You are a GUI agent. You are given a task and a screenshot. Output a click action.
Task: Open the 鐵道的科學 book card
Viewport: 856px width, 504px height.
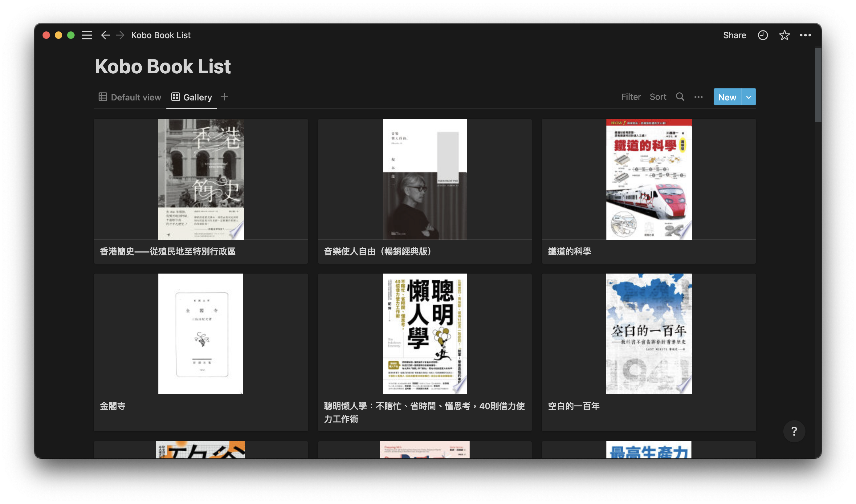pyautogui.click(x=648, y=190)
